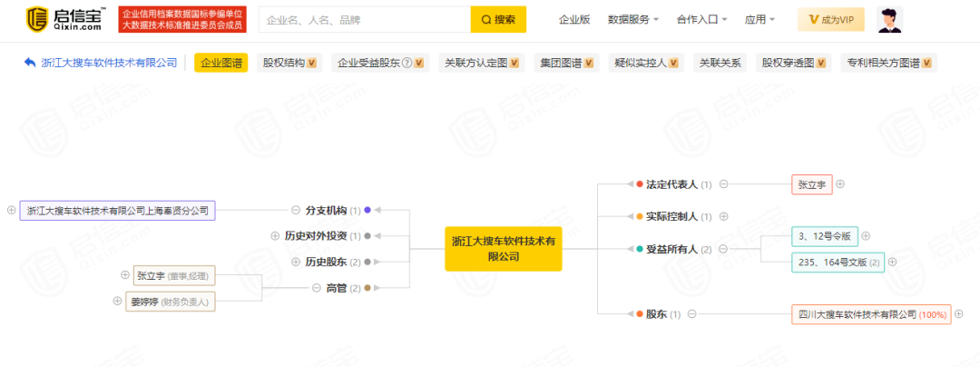Click the 上海奉贤分公司 branch node

[x=117, y=211]
